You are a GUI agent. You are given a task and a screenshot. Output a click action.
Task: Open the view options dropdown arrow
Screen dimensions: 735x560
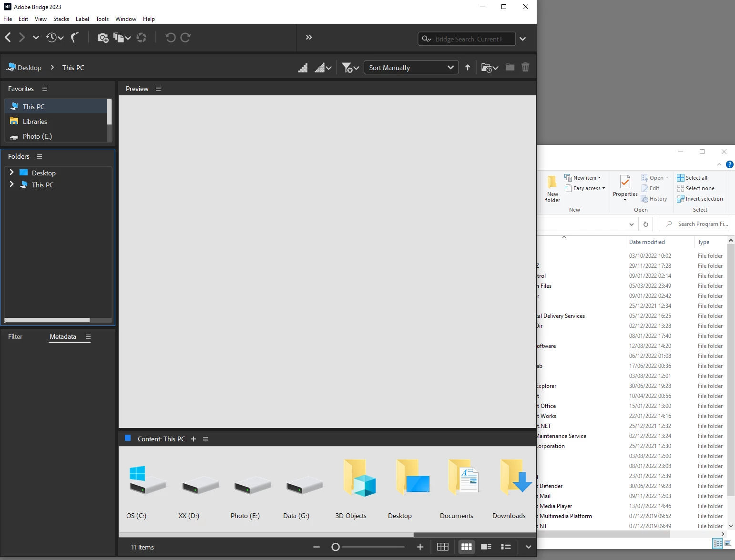[529, 547]
